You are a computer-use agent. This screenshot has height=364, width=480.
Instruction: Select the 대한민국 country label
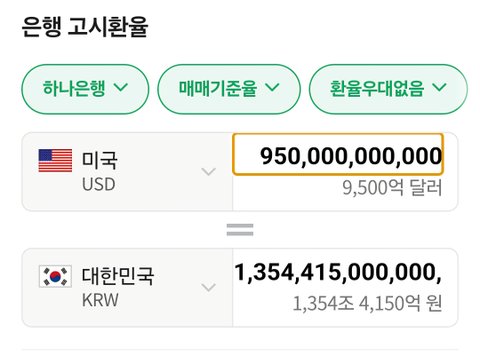point(118,276)
